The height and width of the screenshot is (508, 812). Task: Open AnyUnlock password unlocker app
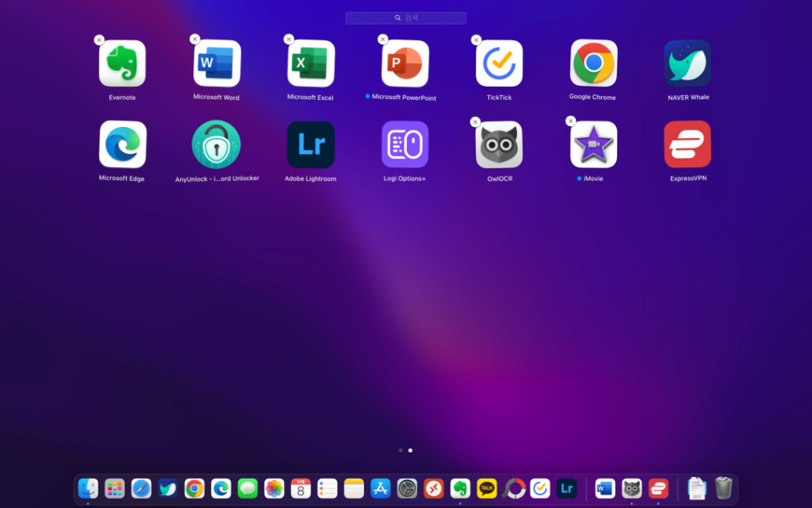coord(217,144)
